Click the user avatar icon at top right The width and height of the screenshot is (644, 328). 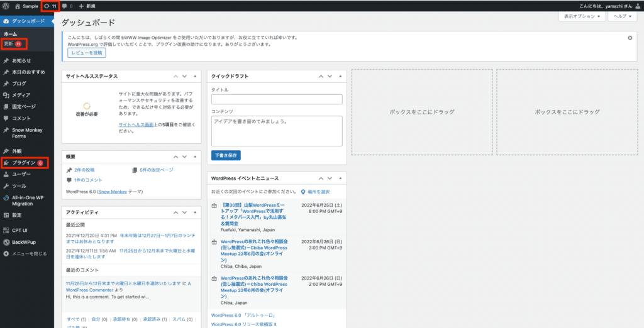[637, 6]
